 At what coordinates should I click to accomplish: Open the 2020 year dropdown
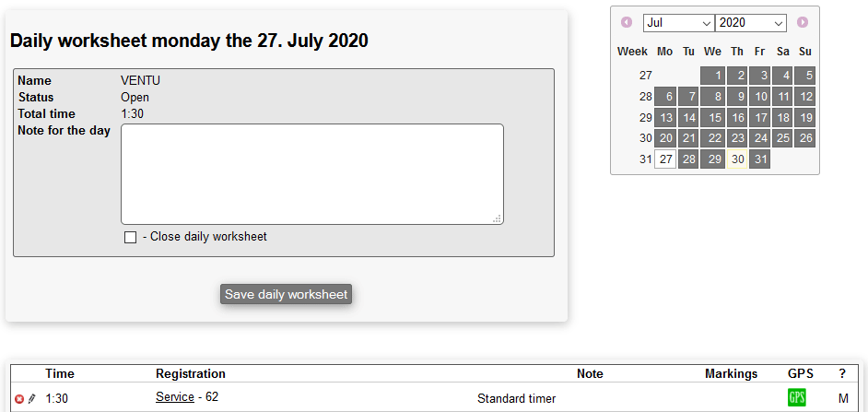751,22
